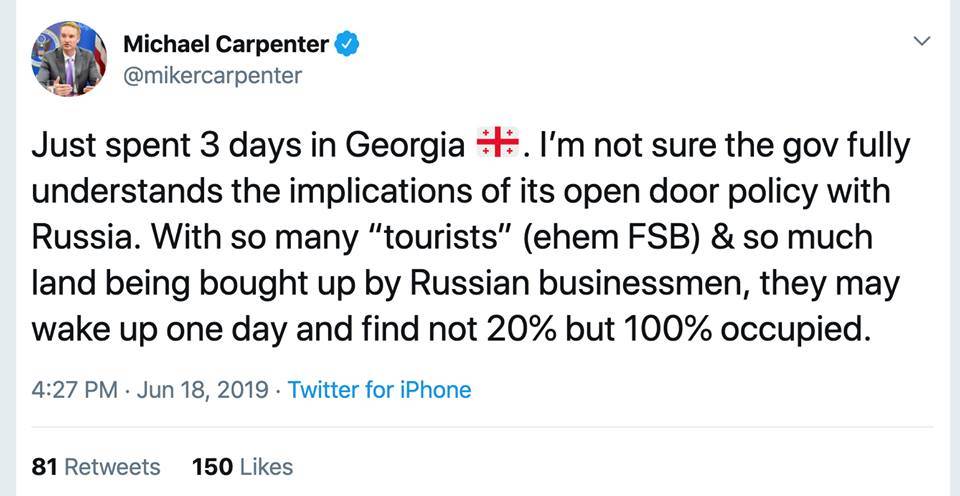Open the Michael Carpenter display name link
The height and width of the screenshot is (496, 960).
point(226,45)
